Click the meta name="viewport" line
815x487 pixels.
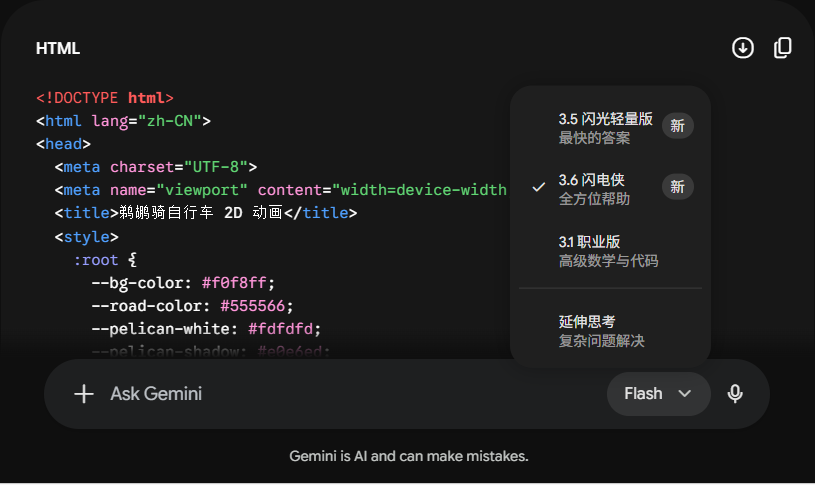(x=281, y=190)
